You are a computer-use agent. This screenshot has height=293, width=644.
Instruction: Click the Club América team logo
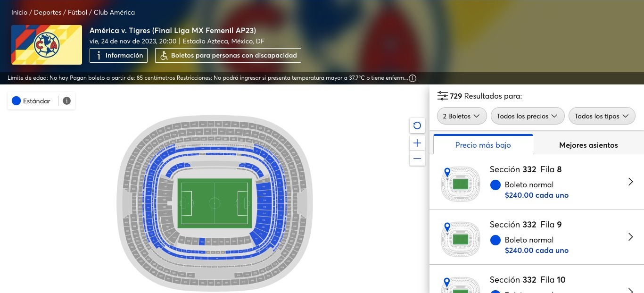(x=47, y=45)
